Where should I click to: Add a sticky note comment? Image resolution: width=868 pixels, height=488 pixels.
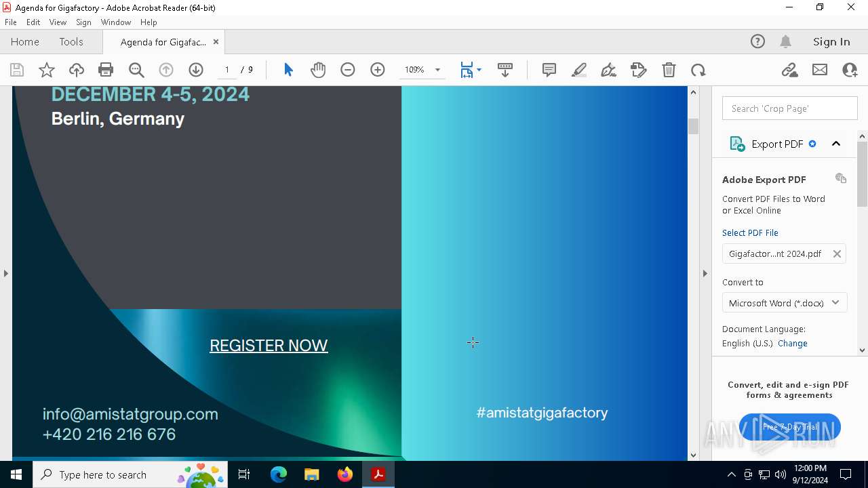[549, 70]
